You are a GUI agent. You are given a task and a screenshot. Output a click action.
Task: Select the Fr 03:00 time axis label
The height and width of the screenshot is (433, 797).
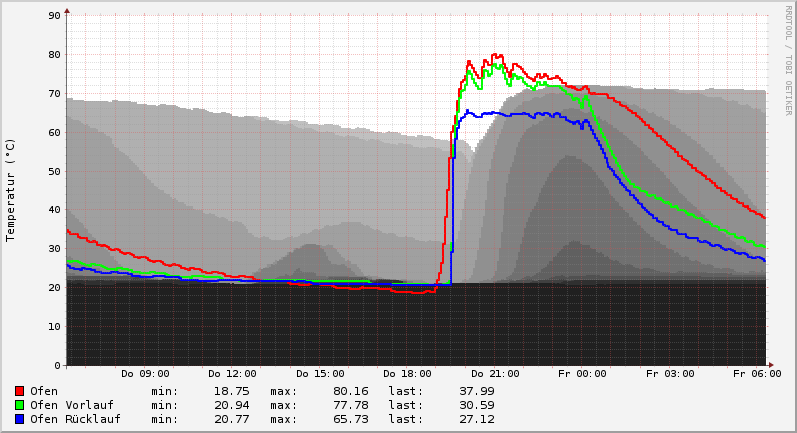pyautogui.click(x=669, y=374)
